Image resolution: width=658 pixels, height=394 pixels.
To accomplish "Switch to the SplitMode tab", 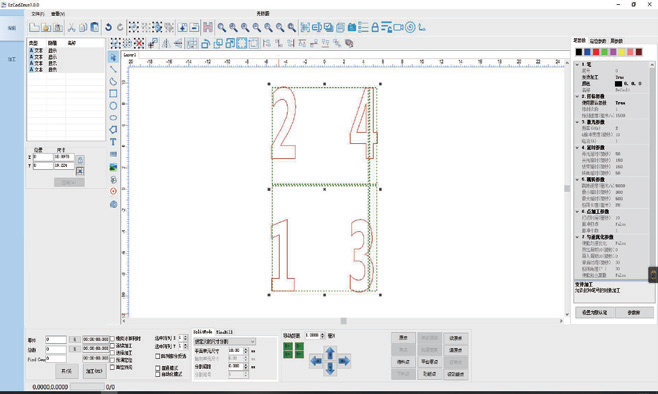I will (x=203, y=332).
